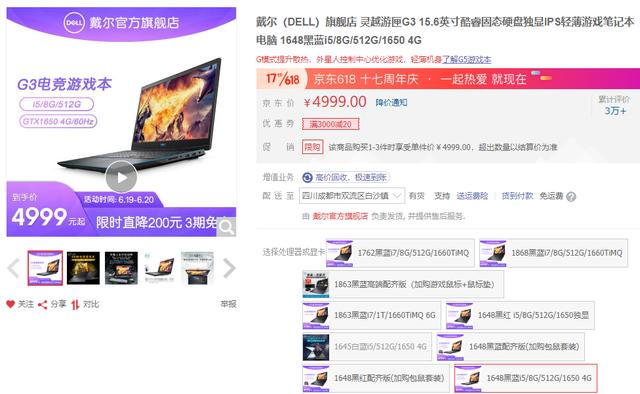Click the question mark icon beside 免运费
640x394 pixels.
[x=571, y=197]
